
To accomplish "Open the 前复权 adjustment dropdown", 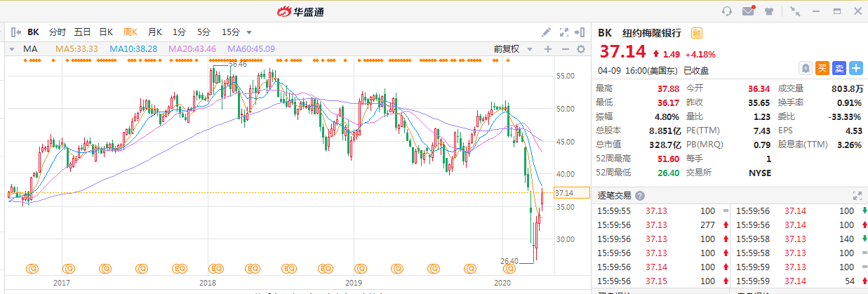I will point(512,49).
